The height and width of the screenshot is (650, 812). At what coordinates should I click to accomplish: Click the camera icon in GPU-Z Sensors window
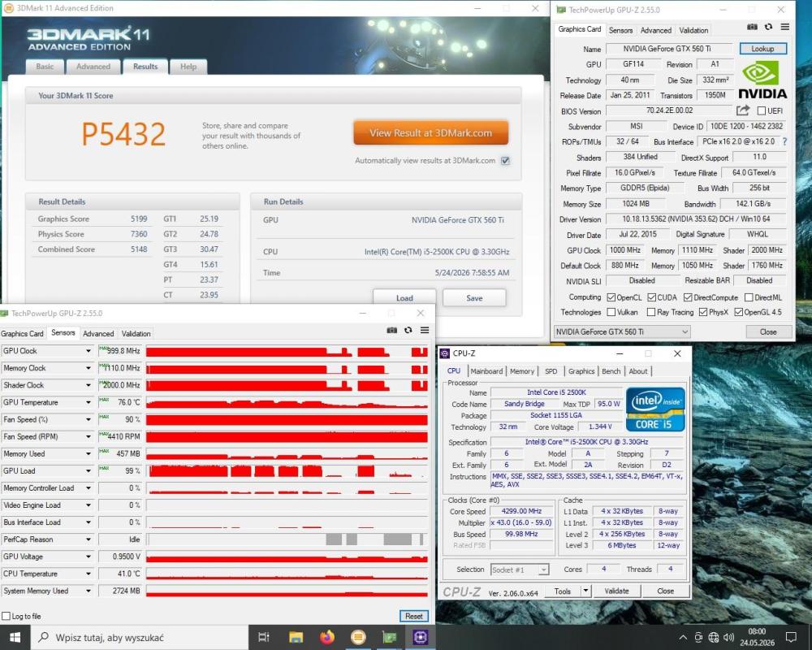point(392,330)
